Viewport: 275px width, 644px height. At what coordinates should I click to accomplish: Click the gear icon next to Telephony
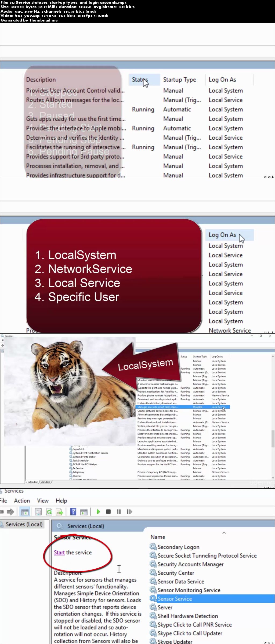71,472
